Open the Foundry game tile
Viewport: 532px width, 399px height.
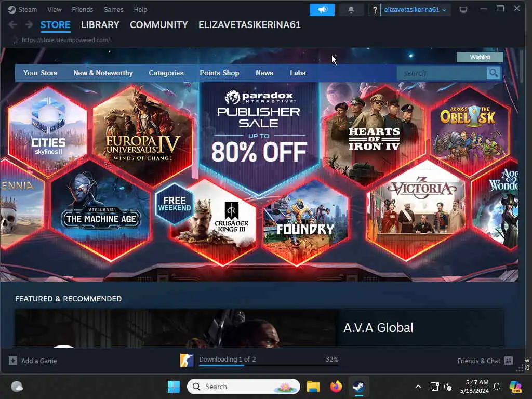(305, 222)
